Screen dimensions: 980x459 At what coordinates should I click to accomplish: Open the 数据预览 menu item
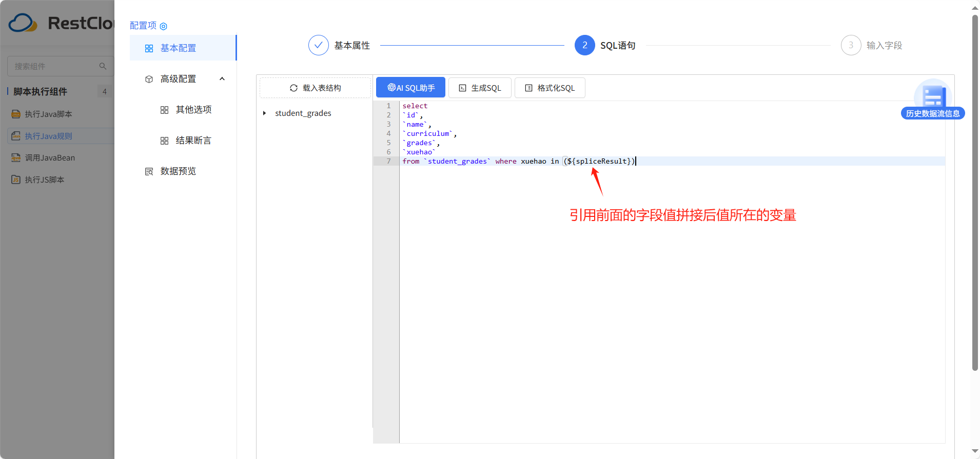coord(183,171)
